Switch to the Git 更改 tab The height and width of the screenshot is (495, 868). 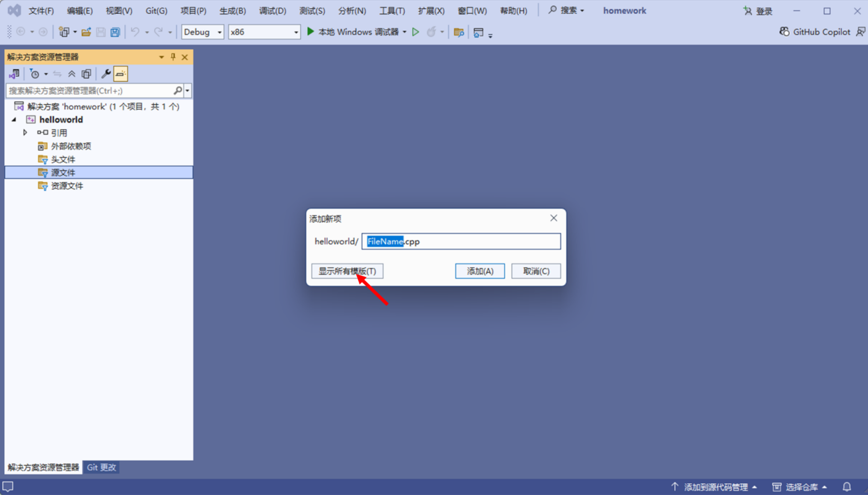[101, 467]
